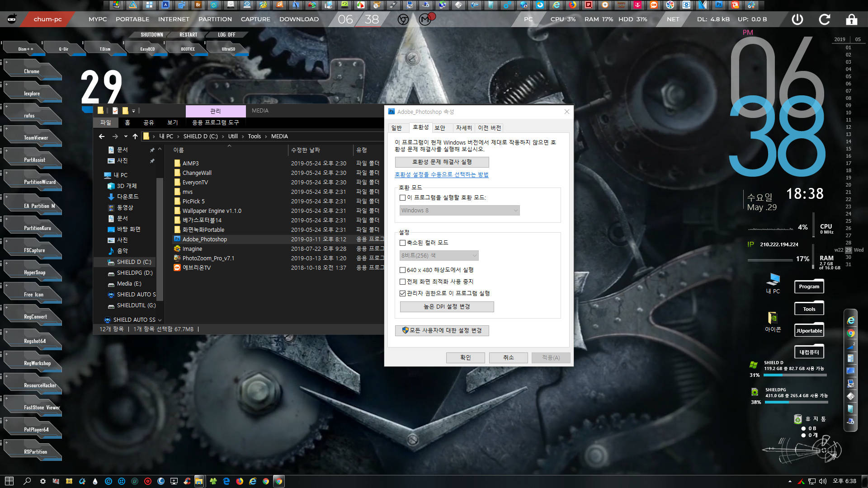868x488 pixels.
Task: Click the refresh arrow icon in the top bar
Action: coord(825,19)
